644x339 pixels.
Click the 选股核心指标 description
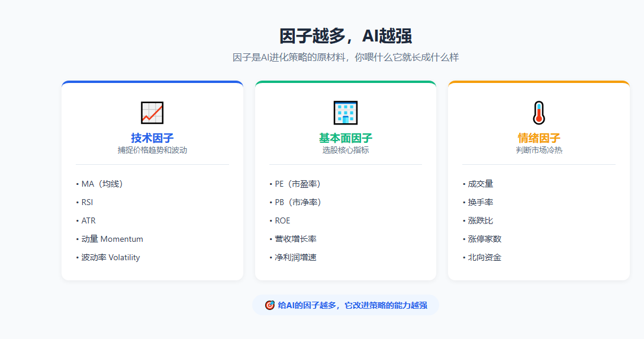pyautogui.click(x=346, y=150)
